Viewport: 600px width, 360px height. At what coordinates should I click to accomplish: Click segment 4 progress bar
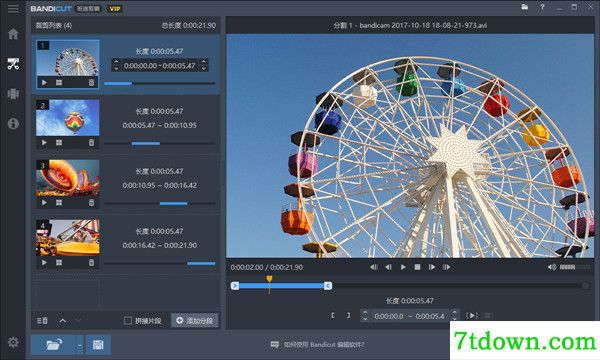tap(160, 264)
